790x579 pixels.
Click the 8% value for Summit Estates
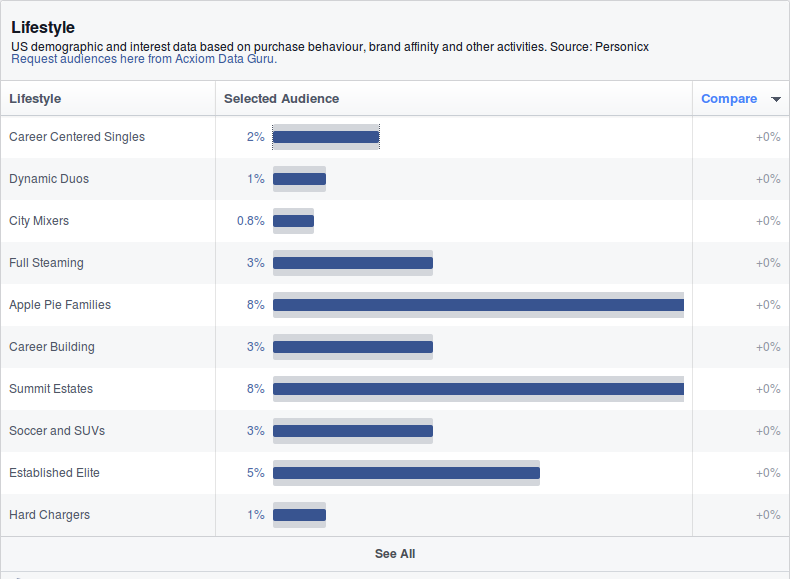[x=256, y=389]
